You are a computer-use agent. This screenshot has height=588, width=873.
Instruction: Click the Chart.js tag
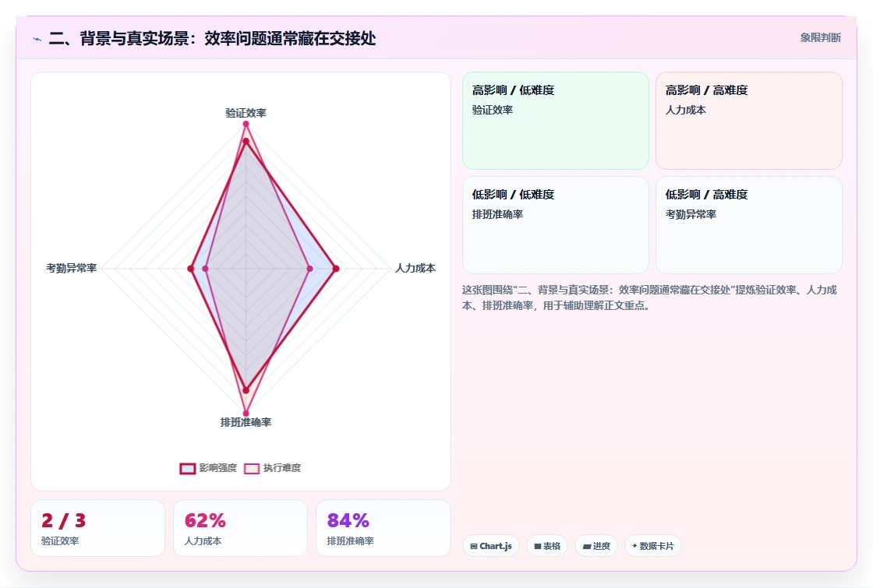(490, 546)
